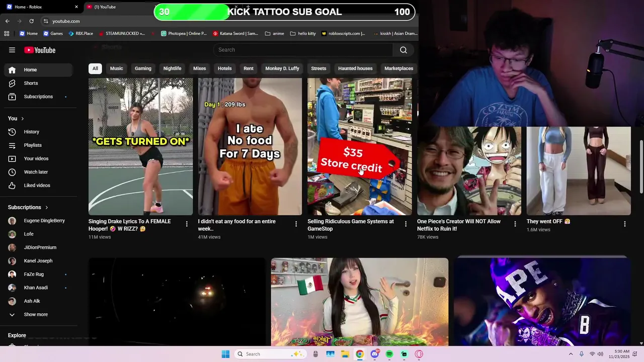Open the RBX.Place bookmark
644x362 pixels.
[x=80, y=34]
